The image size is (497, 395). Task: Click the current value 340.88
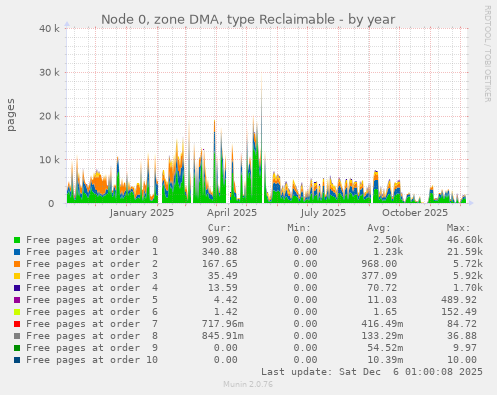(220, 252)
